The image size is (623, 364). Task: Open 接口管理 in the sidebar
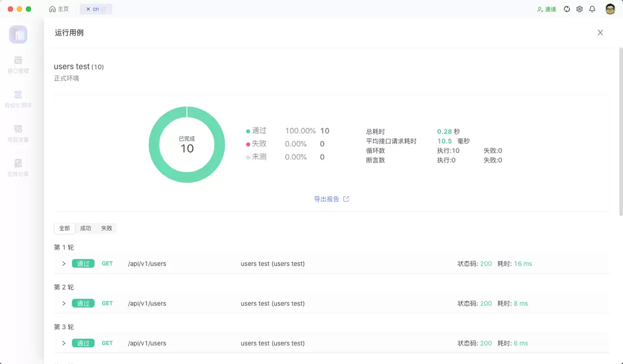(x=18, y=65)
